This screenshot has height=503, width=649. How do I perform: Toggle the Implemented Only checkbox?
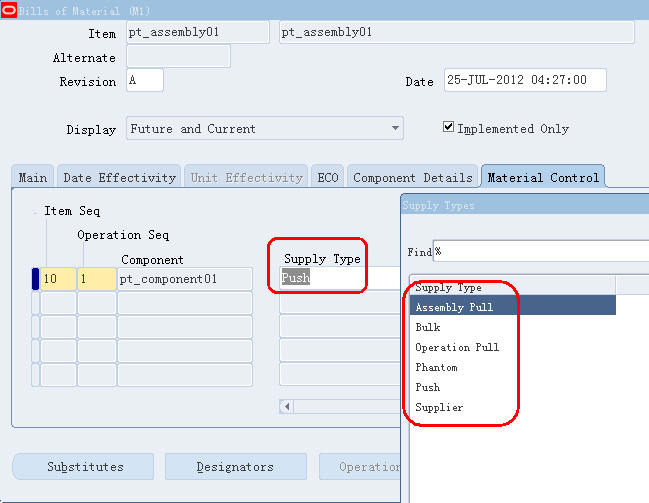click(448, 127)
